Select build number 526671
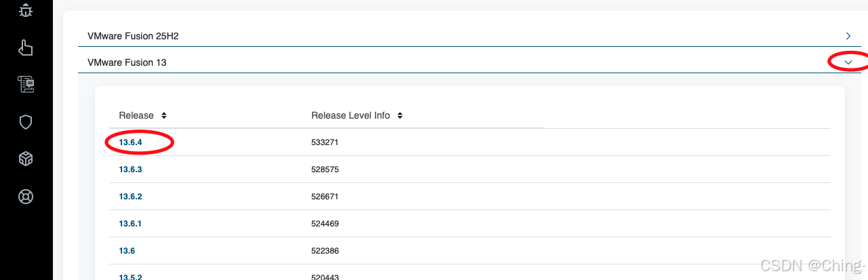Screen dimensions: 868x280 tap(325, 197)
